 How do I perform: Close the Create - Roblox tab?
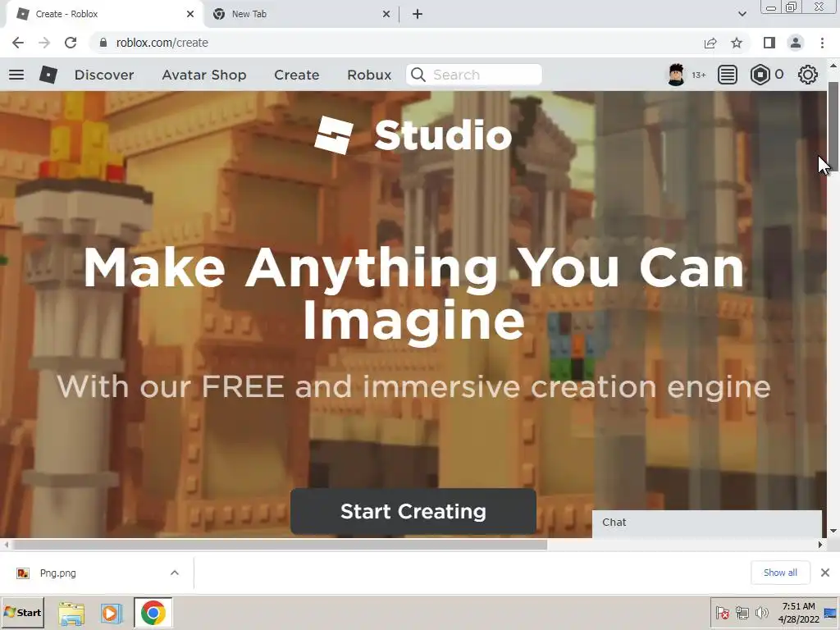point(190,14)
